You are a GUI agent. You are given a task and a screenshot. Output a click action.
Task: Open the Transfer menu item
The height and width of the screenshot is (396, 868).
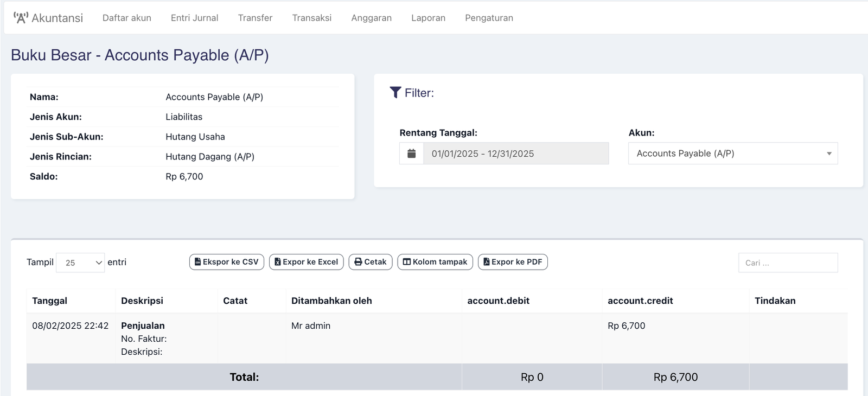[x=255, y=18]
